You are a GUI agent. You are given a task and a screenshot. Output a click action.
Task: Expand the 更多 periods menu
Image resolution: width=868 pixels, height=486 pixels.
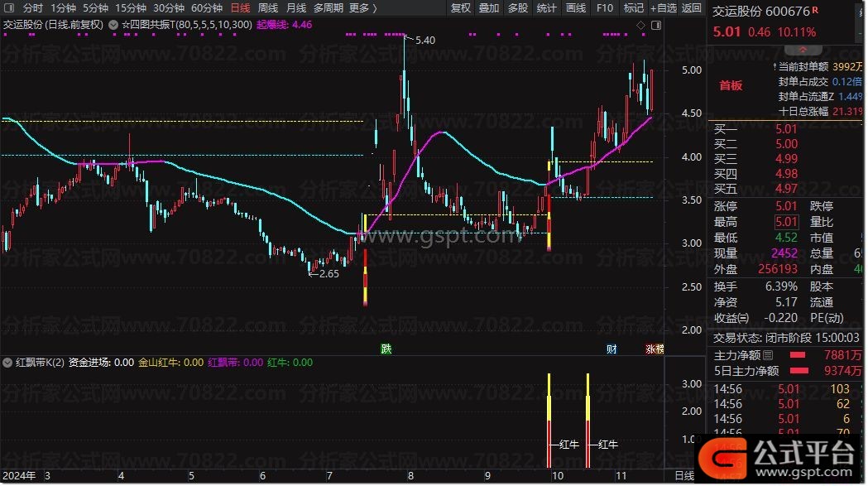tap(363, 7)
